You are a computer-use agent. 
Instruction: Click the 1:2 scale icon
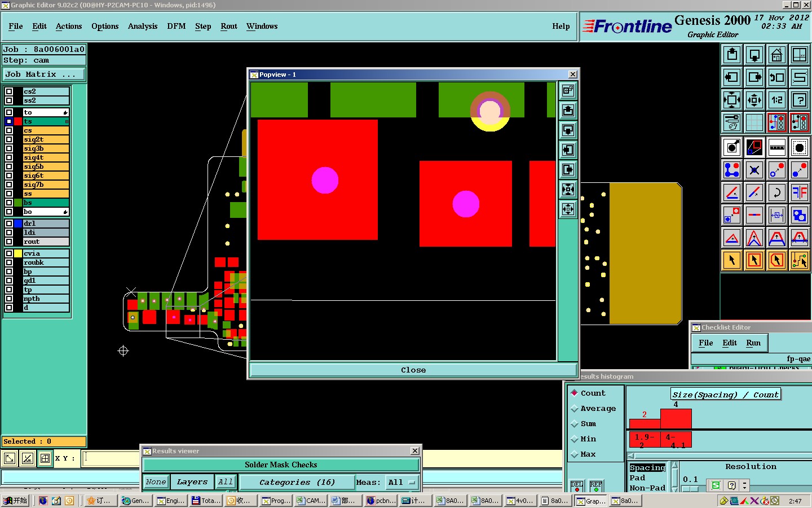pyautogui.click(x=777, y=100)
